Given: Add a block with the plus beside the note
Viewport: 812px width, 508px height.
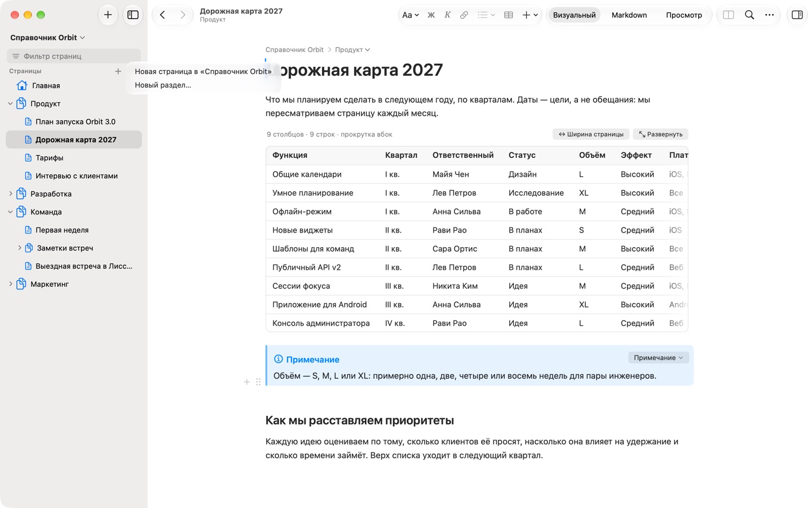Looking at the screenshot, I should point(246,382).
